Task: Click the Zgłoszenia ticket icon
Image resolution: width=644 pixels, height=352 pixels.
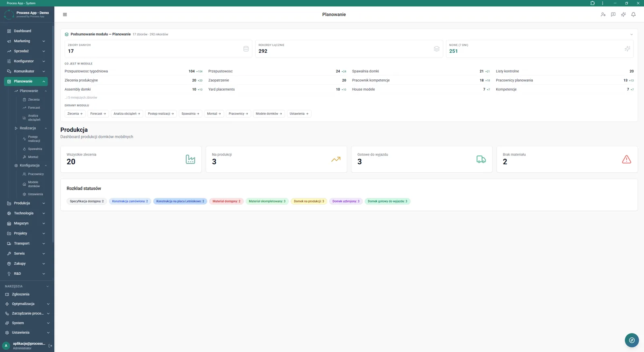Action: (x=7, y=294)
